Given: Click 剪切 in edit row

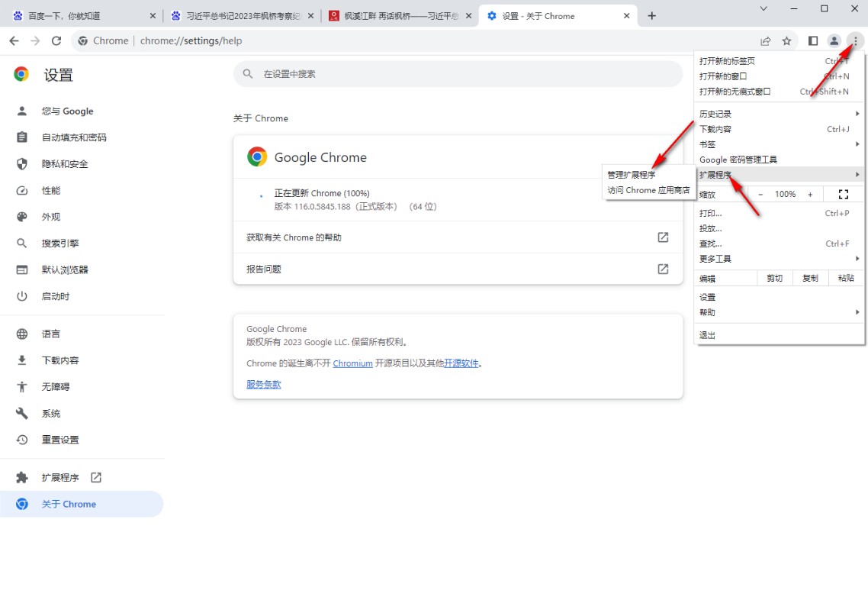Looking at the screenshot, I should [x=774, y=278].
